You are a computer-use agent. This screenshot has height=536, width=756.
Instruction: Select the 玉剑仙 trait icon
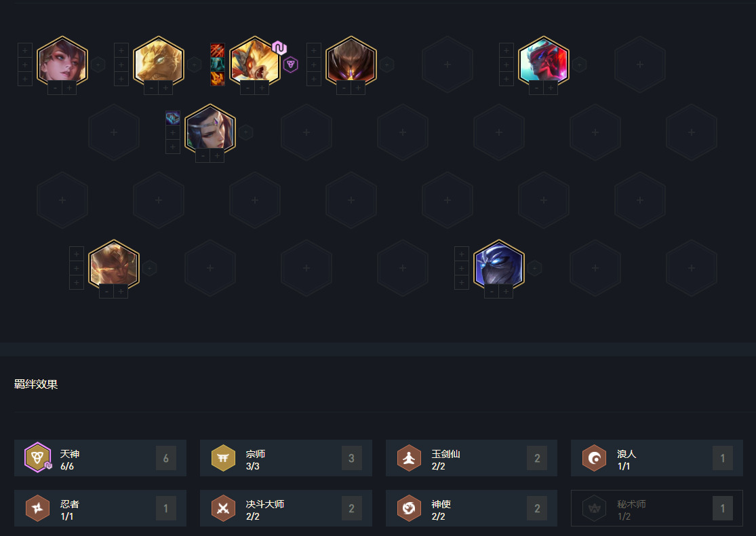click(x=409, y=458)
